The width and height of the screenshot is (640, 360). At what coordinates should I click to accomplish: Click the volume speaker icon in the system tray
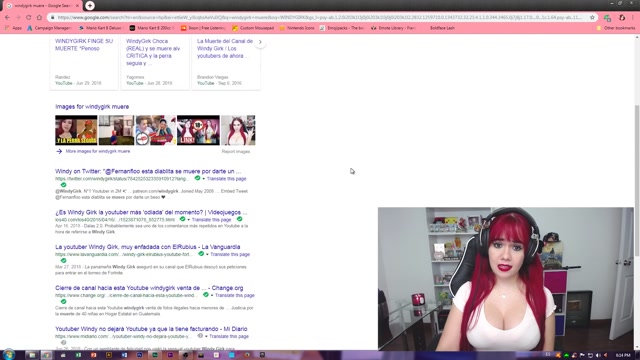tap(598, 356)
